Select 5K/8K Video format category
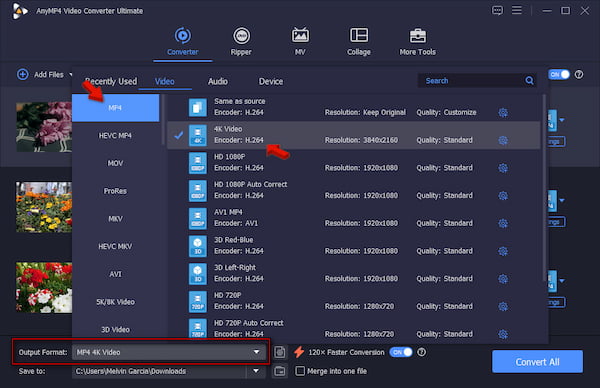Viewport: 600px width, 388px height. [116, 302]
